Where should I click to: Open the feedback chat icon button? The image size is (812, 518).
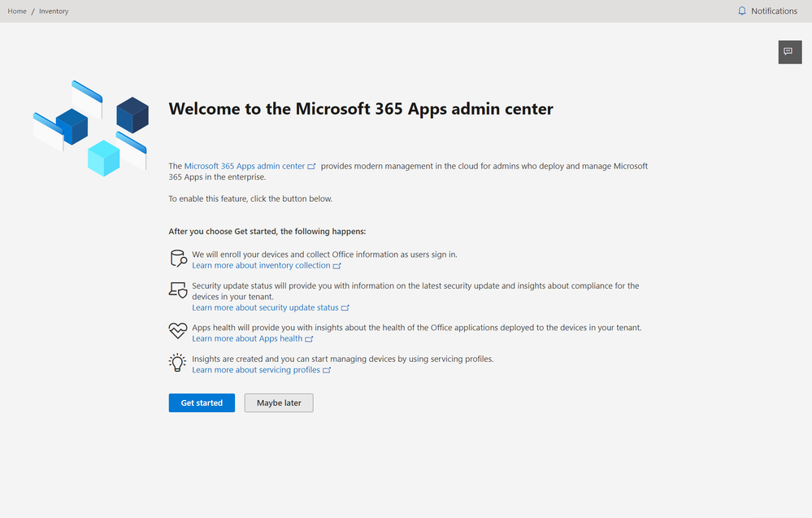tap(790, 52)
